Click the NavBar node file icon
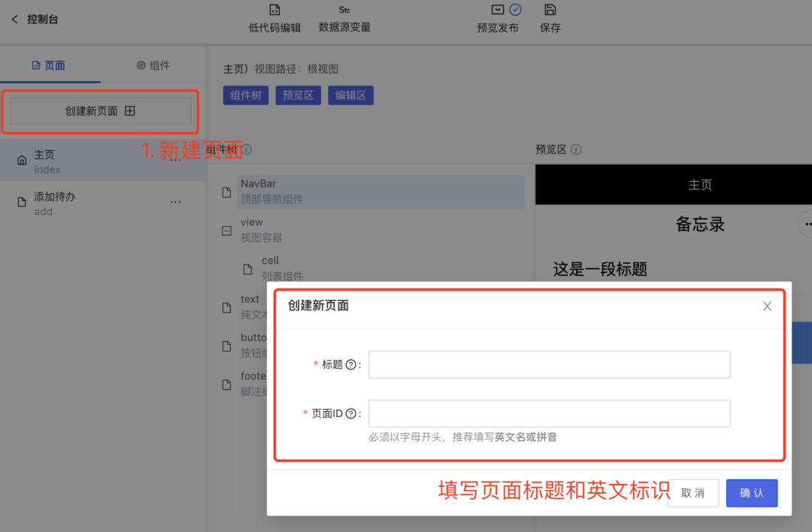The width and height of the screenshot is (812, 532). [226, 192]
